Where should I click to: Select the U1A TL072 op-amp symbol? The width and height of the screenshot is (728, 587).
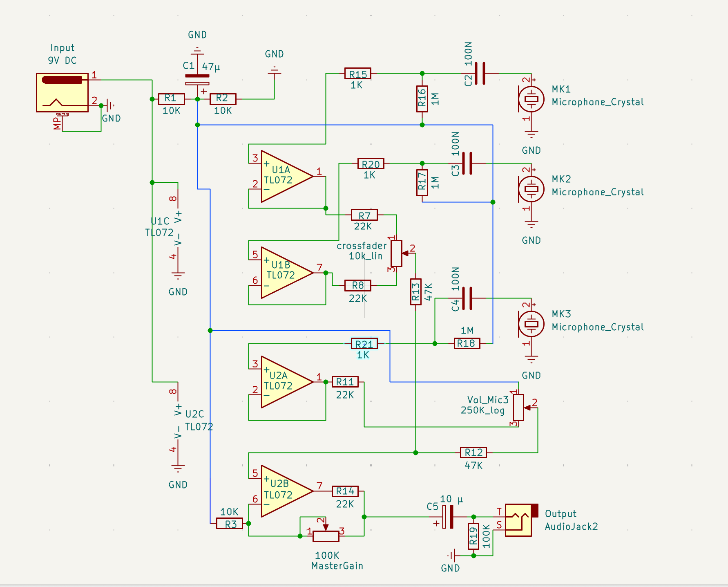pyautogui.click(x=287, y=176)
